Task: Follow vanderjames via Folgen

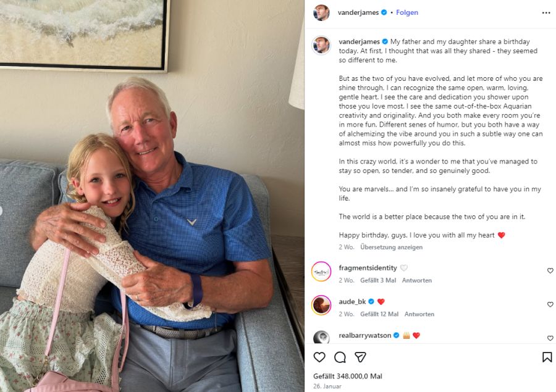Action: click(x=407, y=12)
